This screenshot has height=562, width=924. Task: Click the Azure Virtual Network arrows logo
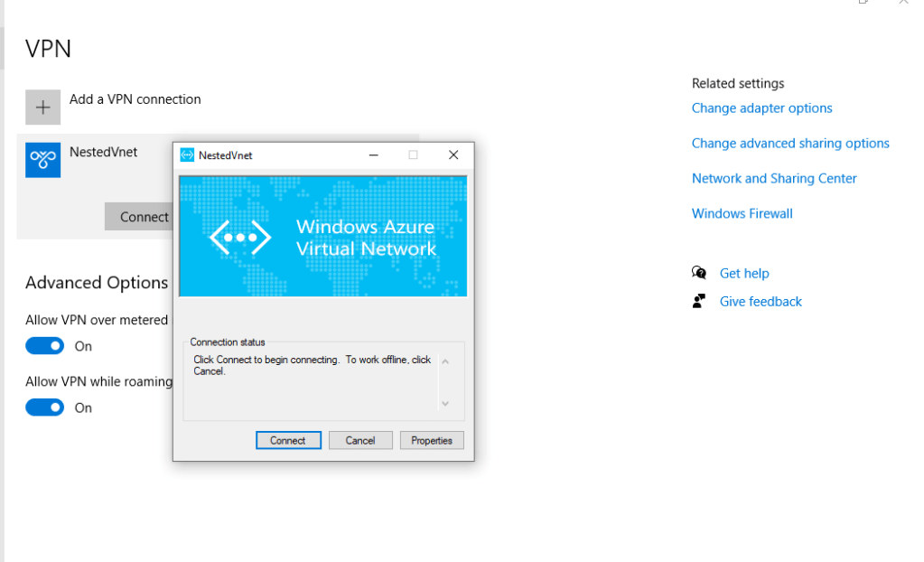pos(240,237)
